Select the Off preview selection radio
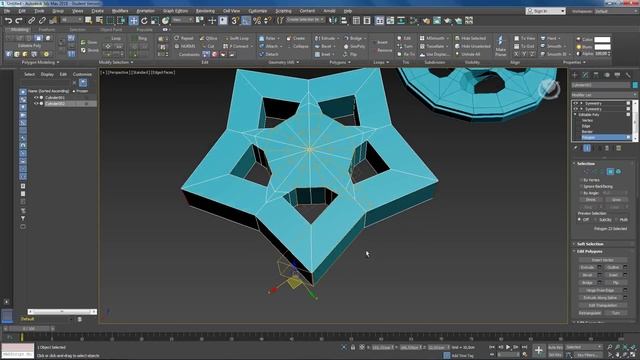The width and height of the screenshot is (640, 360). tap(580, 220)
